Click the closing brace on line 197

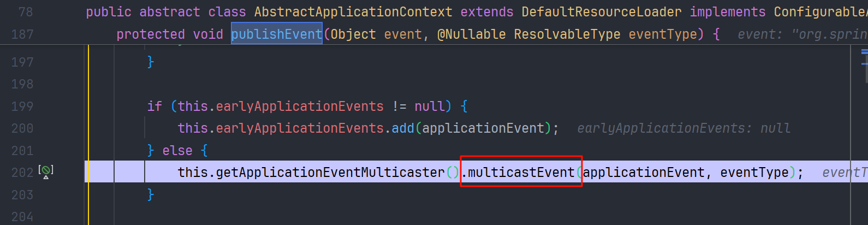point(151,62)
